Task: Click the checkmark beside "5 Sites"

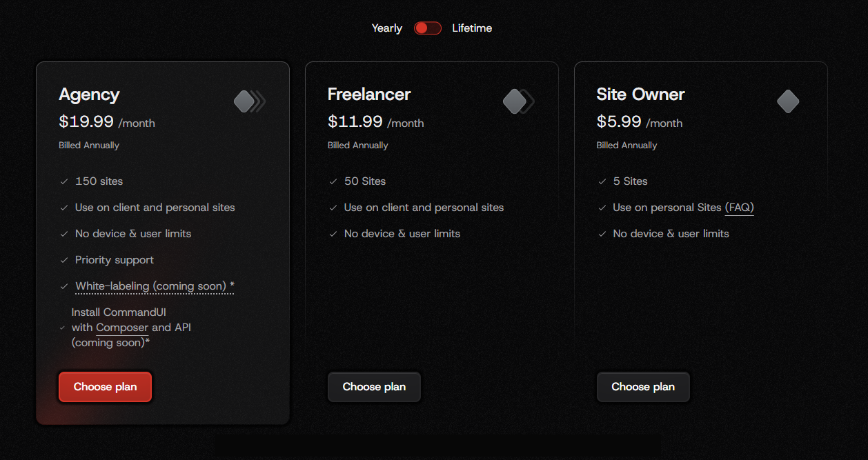Action: 602,181
